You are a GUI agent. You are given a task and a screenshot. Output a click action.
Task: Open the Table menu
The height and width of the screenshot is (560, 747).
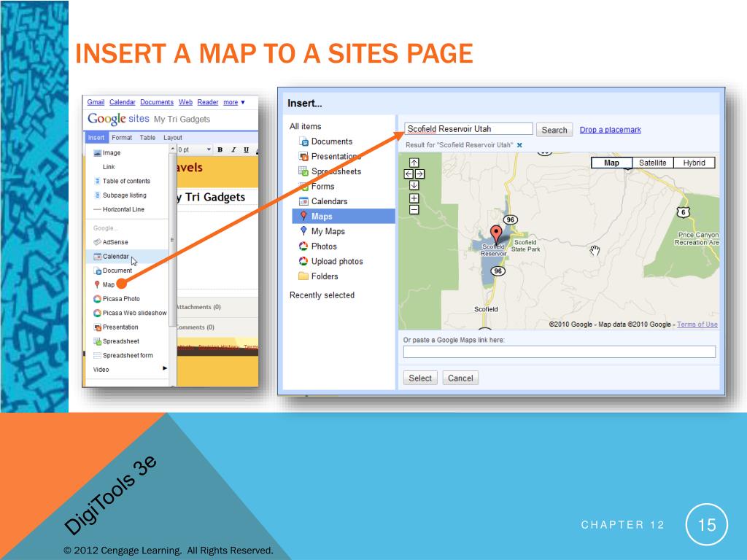pyautogui.click(x=147, y=138)
